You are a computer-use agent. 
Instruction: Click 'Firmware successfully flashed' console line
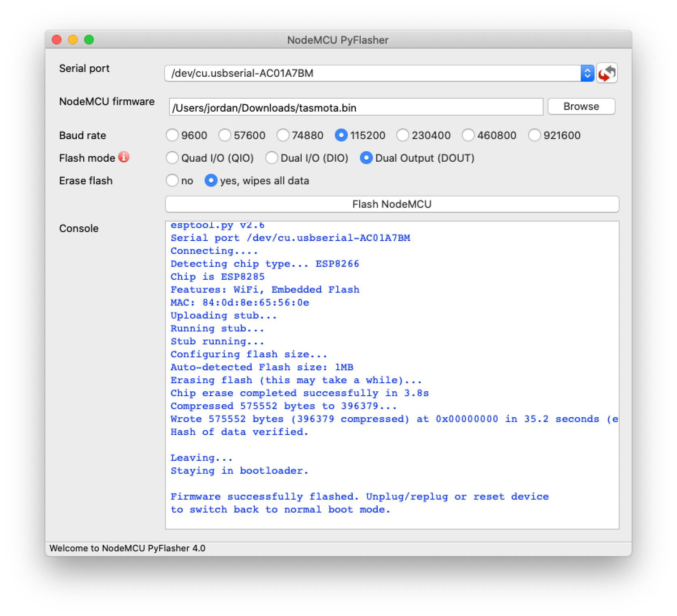point(360,496)
